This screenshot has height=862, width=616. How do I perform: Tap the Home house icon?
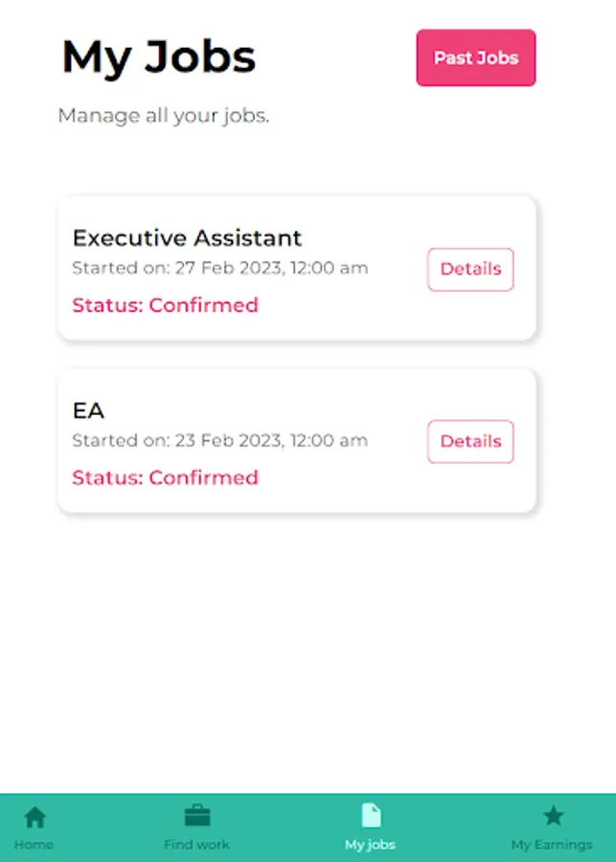pyautogui.click(x=34, y=817)
